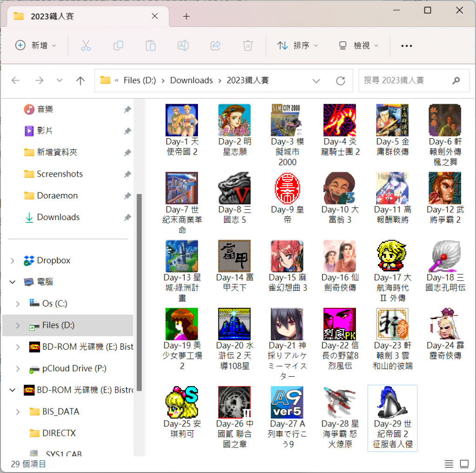Click the Paste clipboard icon
This screenshot has width=476, height=473.
point(151,46)
